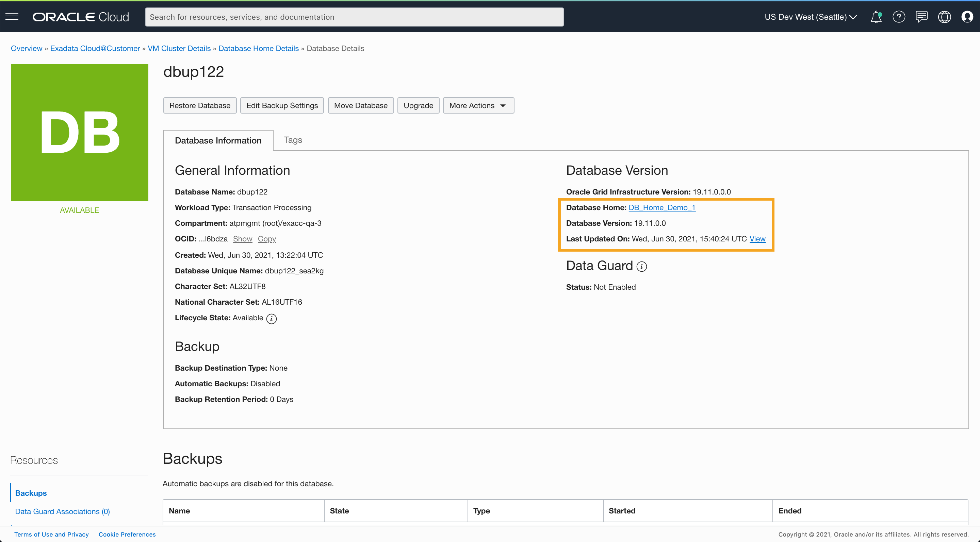Show the full OCID
The width and height of the screenshot is (980, 542).
tap(242, 239)
